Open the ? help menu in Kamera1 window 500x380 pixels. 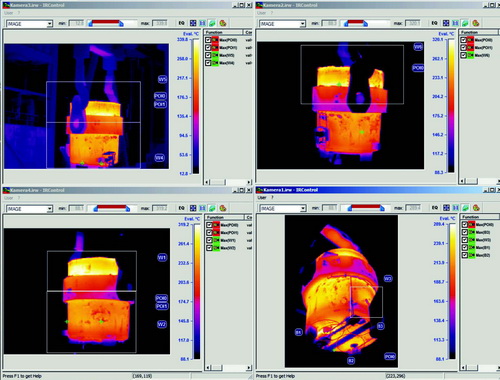(272, 198)
